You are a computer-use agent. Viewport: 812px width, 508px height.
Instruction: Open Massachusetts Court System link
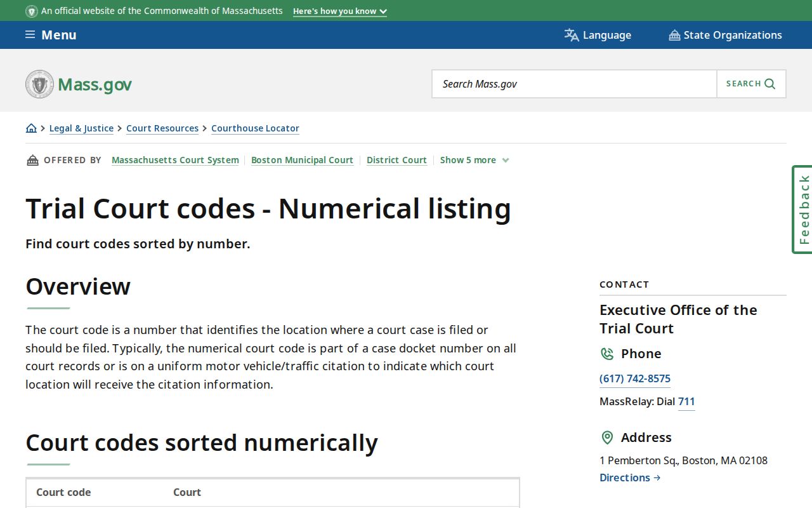coord(175,160)
